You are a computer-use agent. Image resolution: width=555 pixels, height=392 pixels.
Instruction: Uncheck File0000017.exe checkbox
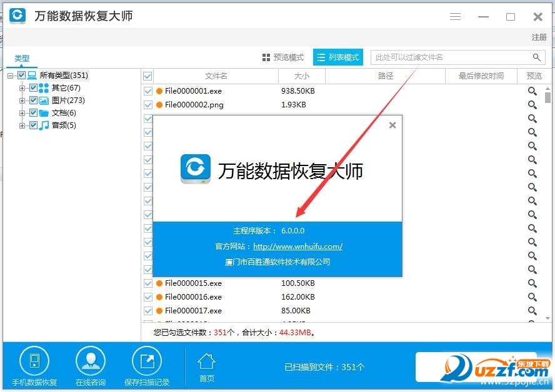[148, 311]
